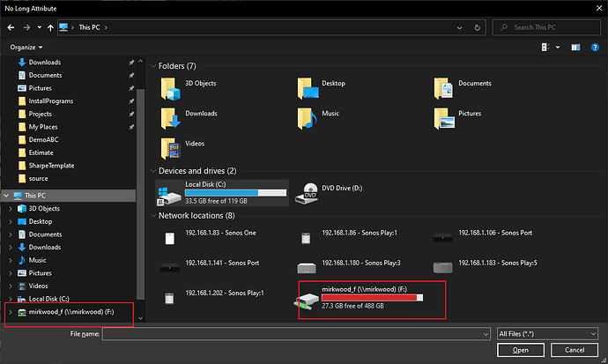Collapse This PC tree node

[8, 196]
